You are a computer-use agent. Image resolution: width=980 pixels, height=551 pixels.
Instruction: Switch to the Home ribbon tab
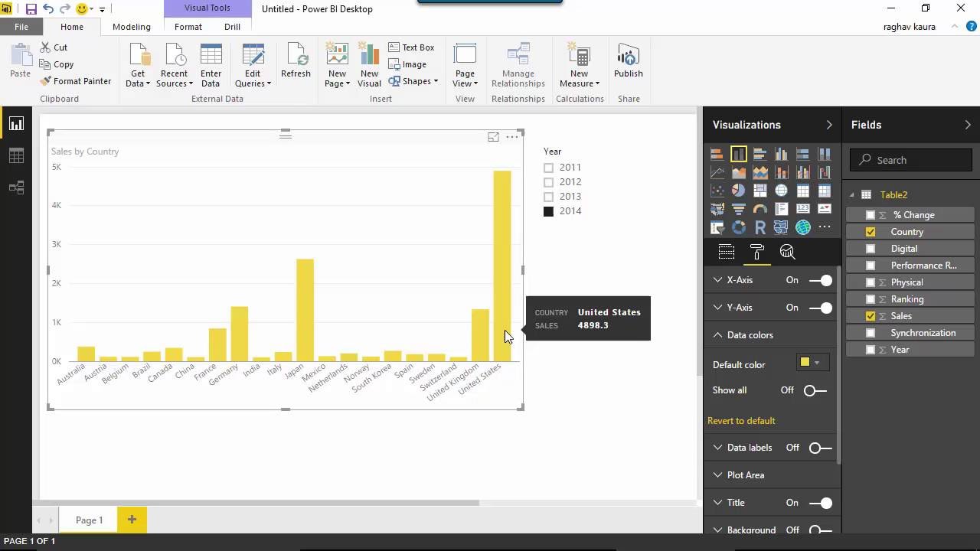click(72, 27)
